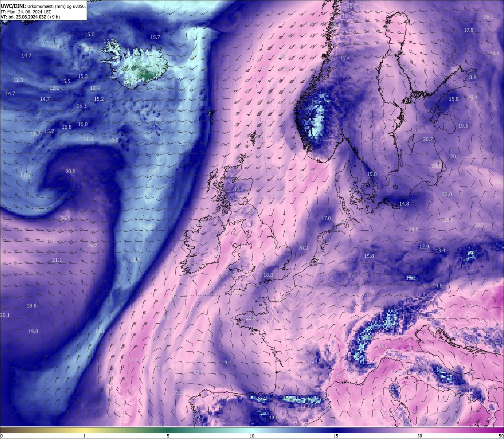Click the 19.5 value label in the Baltics
The image size is (504, 439).
point(463,126)
